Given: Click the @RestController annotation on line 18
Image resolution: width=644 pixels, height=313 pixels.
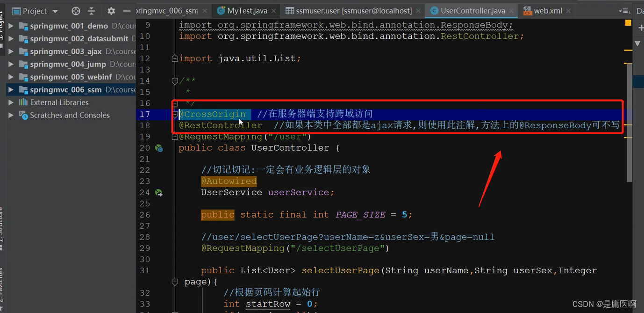Looking at the screenshot, I should (x=221, y=125).
